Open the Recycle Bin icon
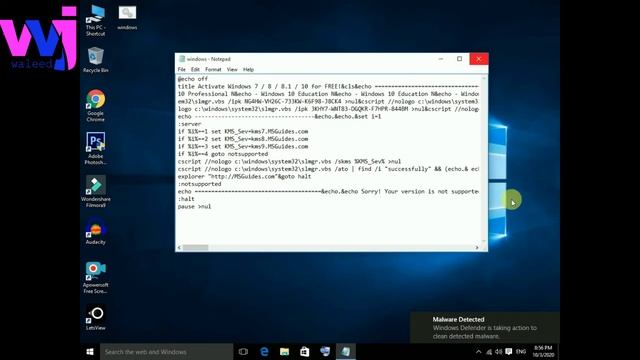Image resolution: width=640 pixels, height=360 pixels. click(x=96, y=60)
